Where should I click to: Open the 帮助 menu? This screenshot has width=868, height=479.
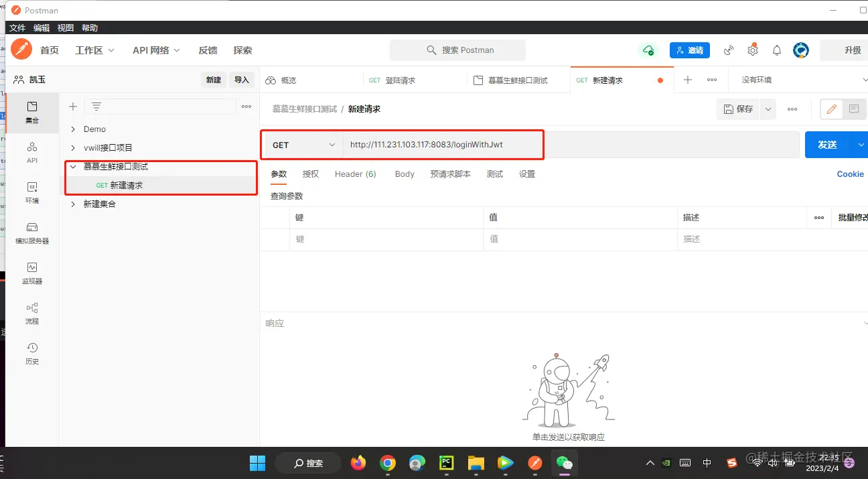point(90,28)
